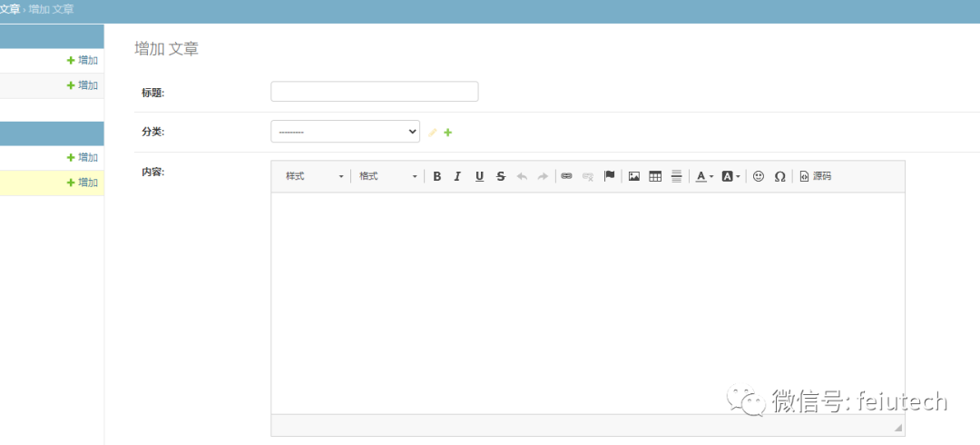Click the insert link icon
Screen dimensions: 980x445
(x=566, y=176)
